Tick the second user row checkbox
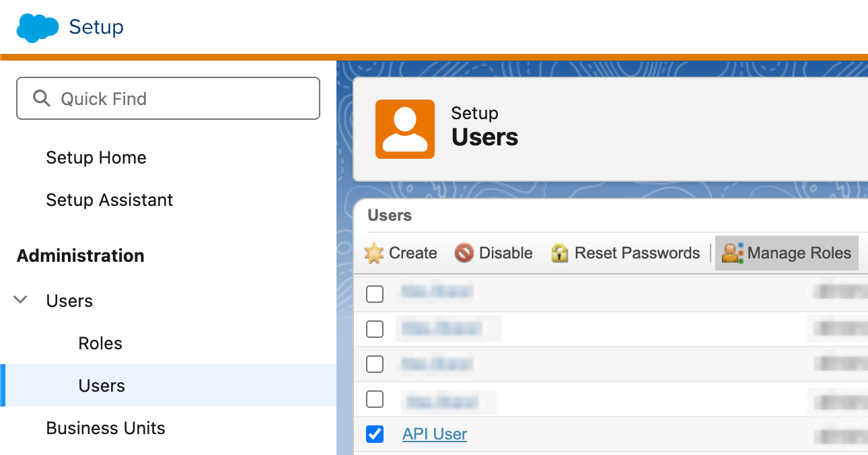The width and height of the screenshot is (868, 455). pos(375,329)
